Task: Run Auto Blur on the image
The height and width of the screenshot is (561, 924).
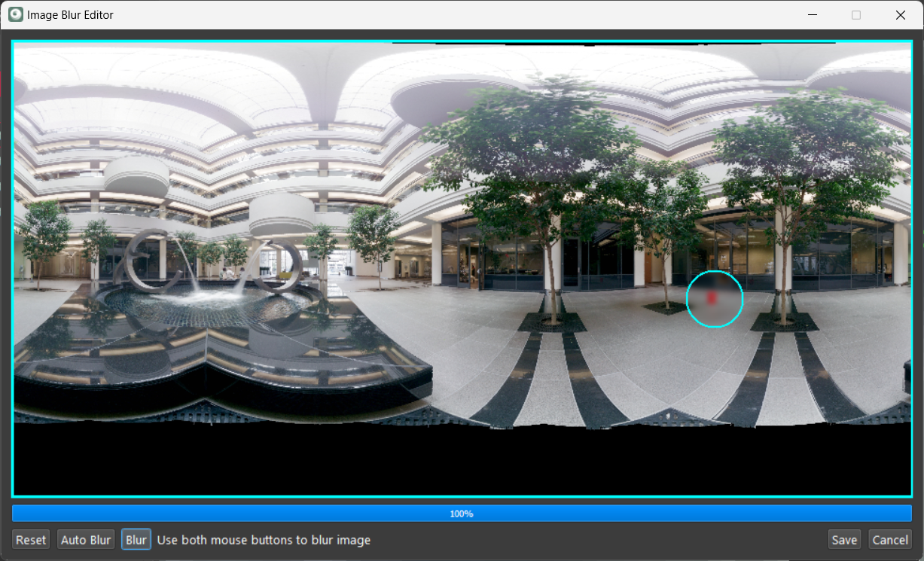Action: [x=86, y=540]
